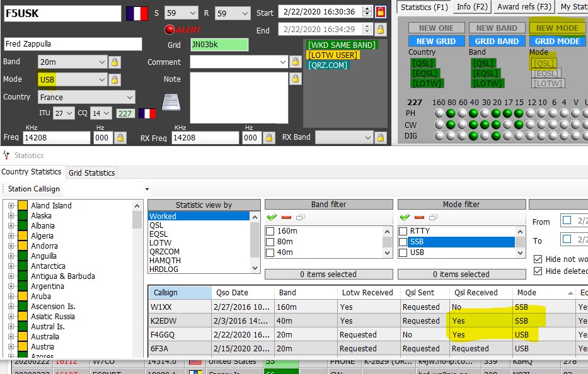Select QRZCOM in Statistic view by list
The width and height of the screenshot is (588, 374).
click(x=164, y=251)
